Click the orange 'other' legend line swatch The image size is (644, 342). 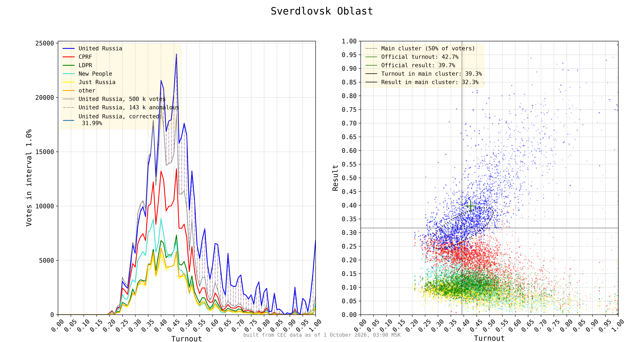tap(69, 91)
